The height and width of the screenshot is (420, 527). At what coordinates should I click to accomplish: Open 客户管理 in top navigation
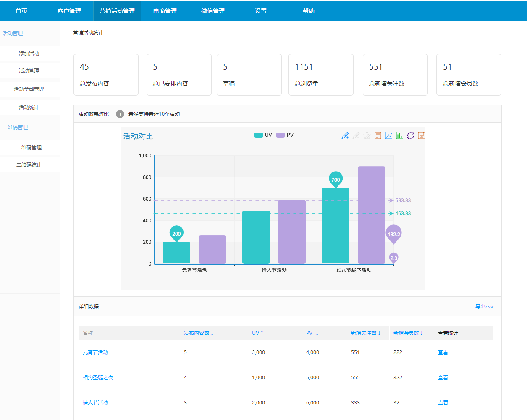(x=69, y=11)
